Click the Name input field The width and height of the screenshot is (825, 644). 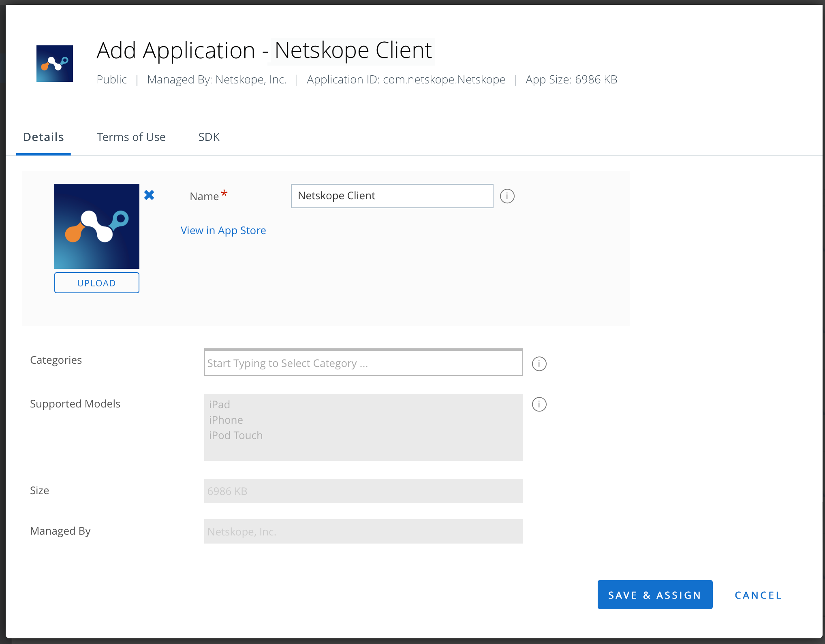tap(392, 196)
